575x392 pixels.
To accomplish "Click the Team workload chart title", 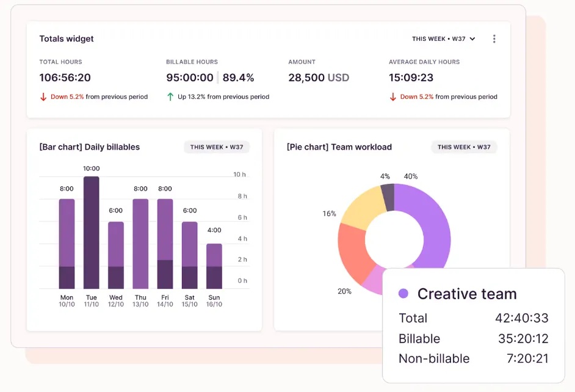I will click(339, 147).
